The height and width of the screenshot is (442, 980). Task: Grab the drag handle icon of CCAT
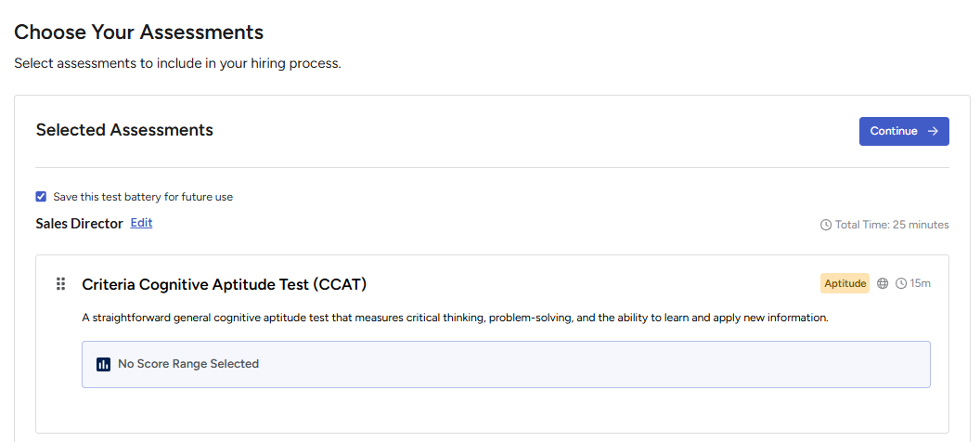tap(60, 284)
